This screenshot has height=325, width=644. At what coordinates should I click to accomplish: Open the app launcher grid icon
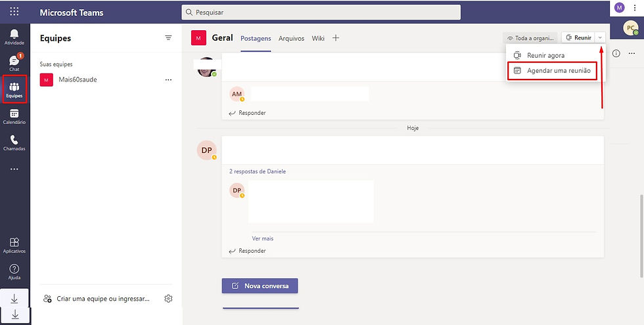[14, 12]
